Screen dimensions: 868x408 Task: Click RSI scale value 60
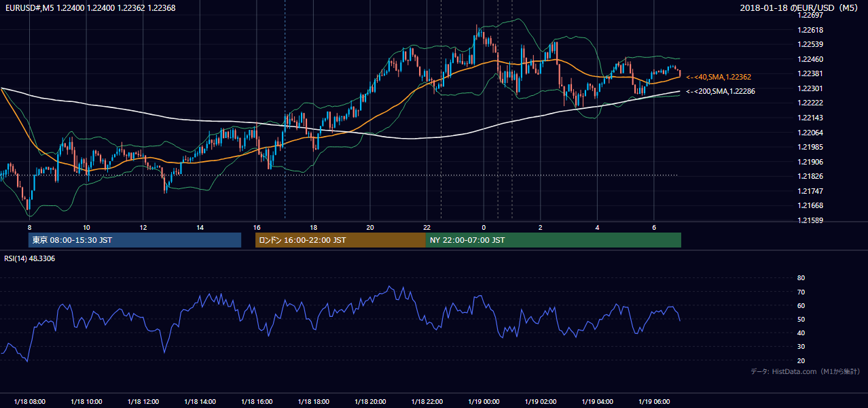click(x=801, y=305)
